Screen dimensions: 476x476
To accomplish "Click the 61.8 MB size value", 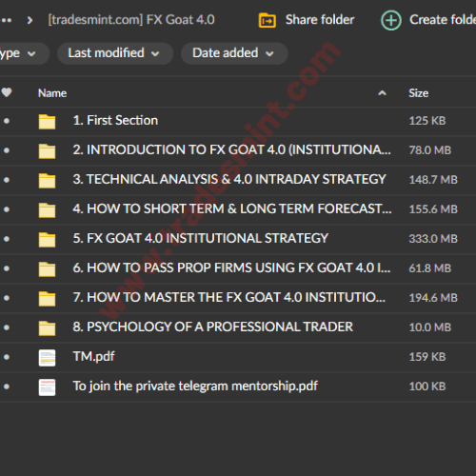I will point(430,268).
